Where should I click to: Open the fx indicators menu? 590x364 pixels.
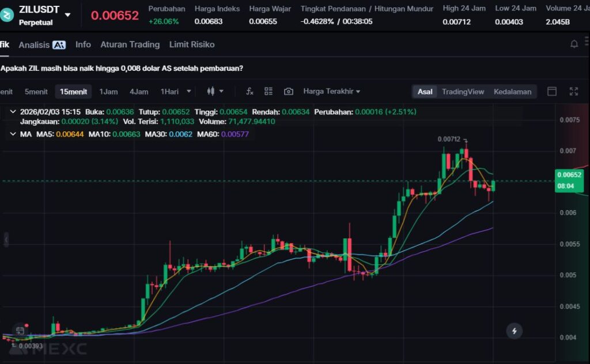[x=249, y=92]
